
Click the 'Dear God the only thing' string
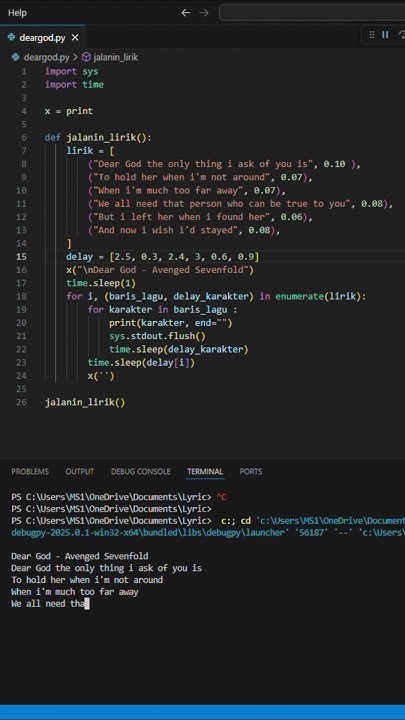pos(204,164)
